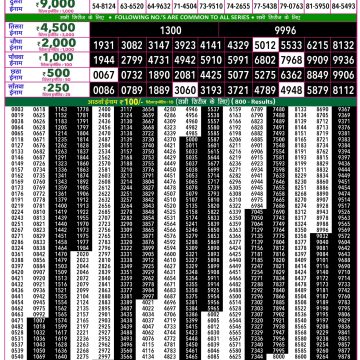The width and height of the screenshot is (360, 360).
Task: Click number 4789 in the ₹250 row
Action: [x=265, y=90]
